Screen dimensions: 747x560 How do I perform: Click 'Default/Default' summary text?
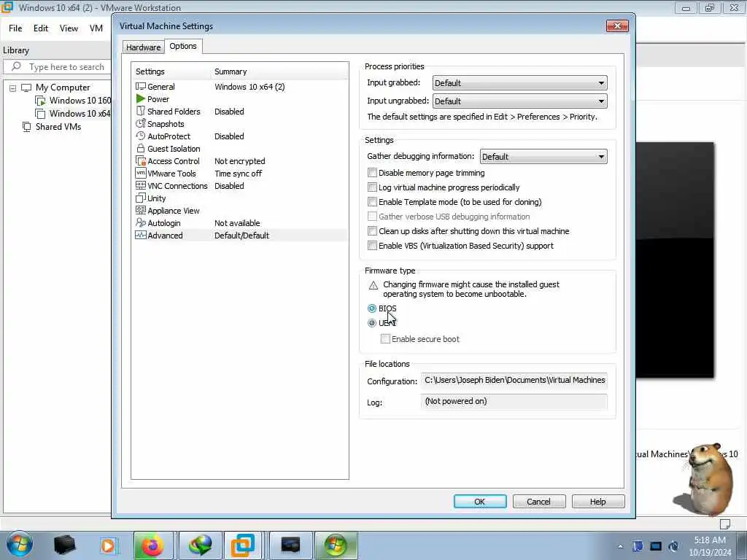coord(241,236)
